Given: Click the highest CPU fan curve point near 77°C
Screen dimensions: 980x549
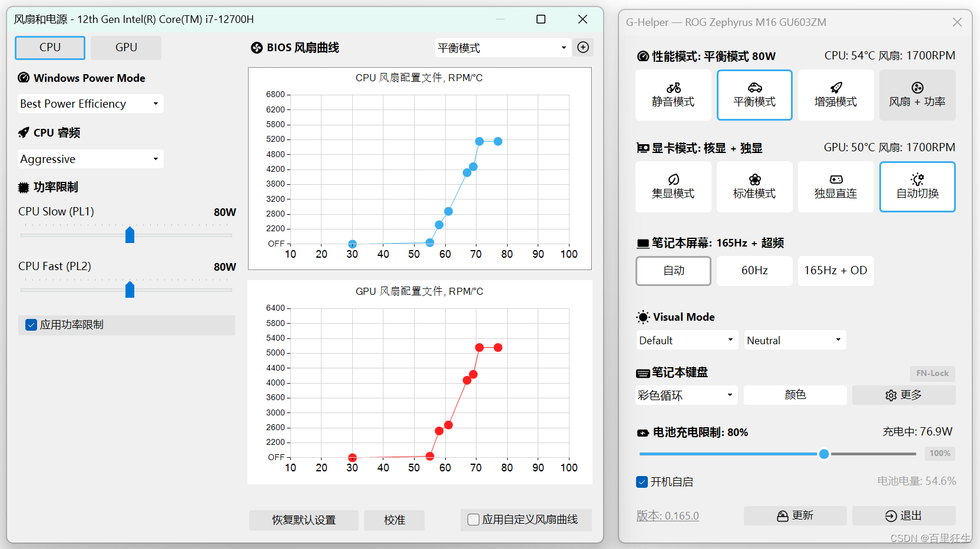Looking at the screenshot, I should (x=498, y=141).
